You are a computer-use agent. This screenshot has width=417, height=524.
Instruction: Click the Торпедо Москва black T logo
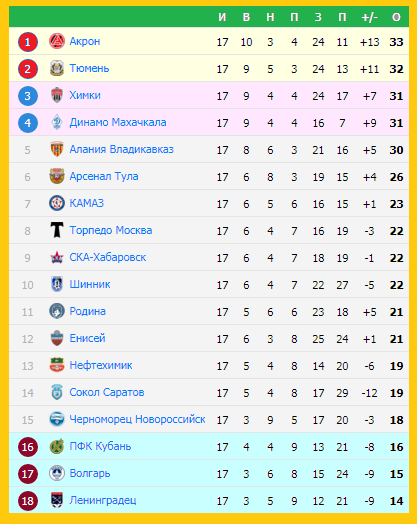click(x=57, y=230)
